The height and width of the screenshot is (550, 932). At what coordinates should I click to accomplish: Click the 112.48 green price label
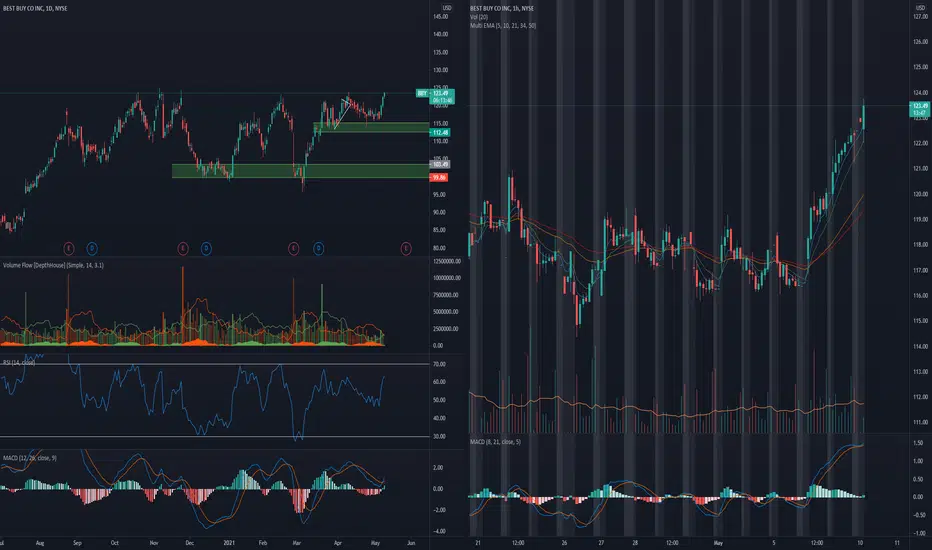click(x=440, y=133)
